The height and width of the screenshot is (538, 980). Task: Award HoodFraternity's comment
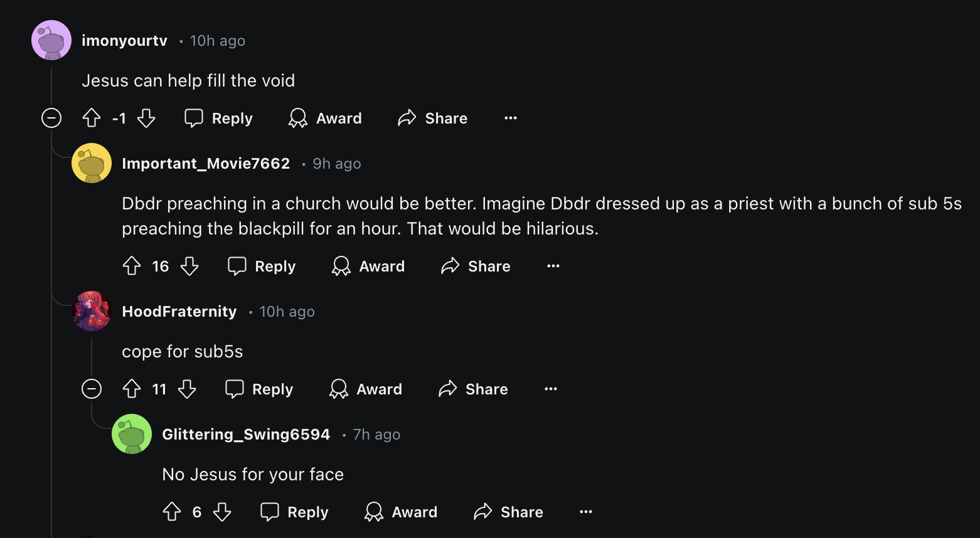(366, 389)
